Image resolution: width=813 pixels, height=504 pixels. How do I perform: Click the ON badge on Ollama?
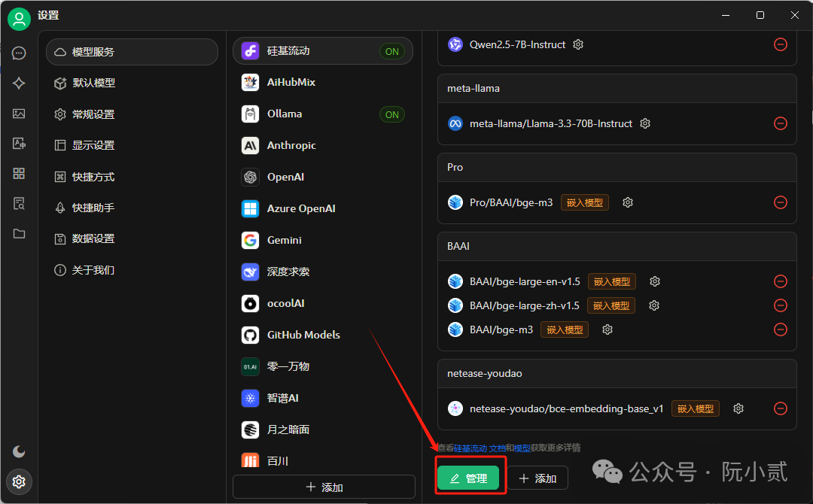tap(392, 114)
